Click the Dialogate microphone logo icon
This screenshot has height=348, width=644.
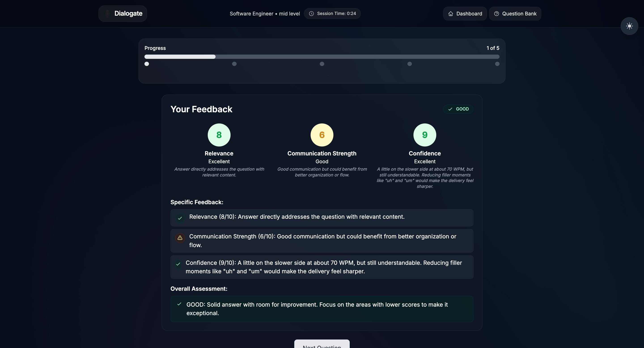coord(108,13)
